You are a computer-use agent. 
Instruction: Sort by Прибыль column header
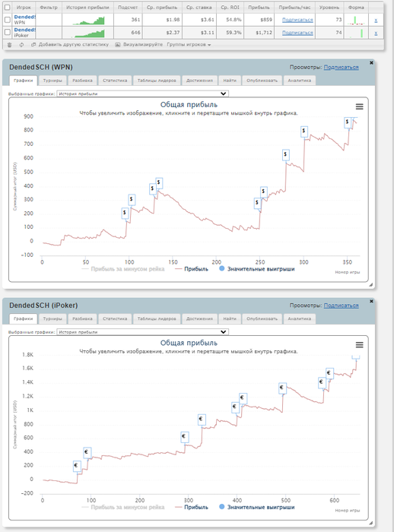point(259,7)
